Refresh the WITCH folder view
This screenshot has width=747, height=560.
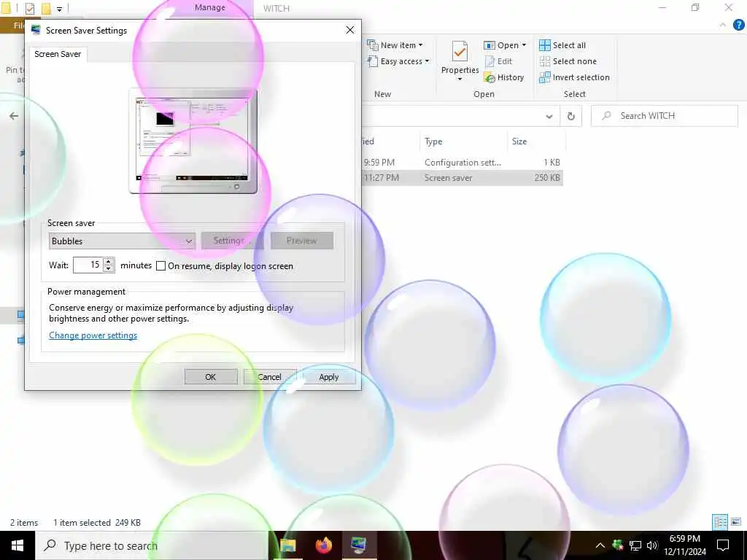(570, 116)
